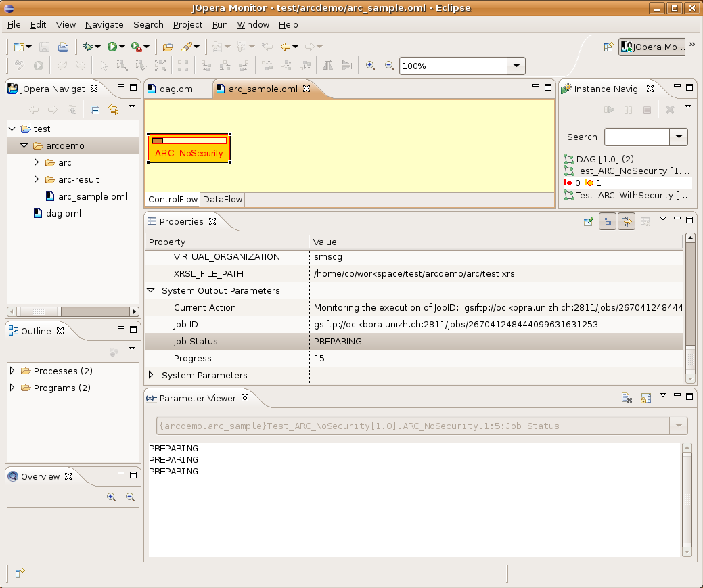703x588 pixels.
Task: Select the JOpera Monitor perspective button
Action: [x=652, y=47]
